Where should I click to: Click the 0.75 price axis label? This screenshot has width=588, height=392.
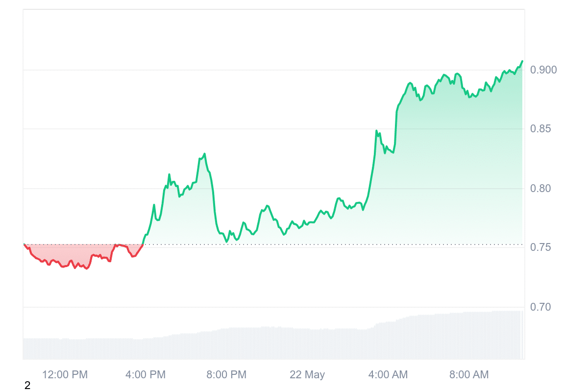(541, 247)
